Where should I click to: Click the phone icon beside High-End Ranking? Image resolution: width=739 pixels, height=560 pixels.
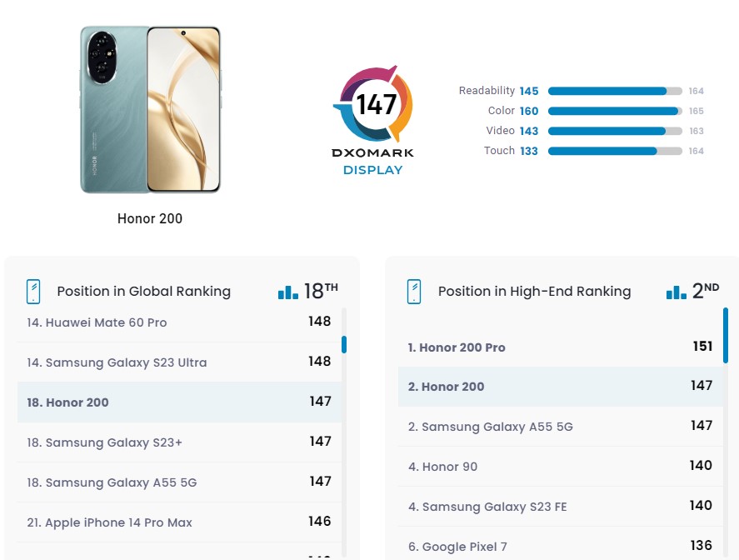(414, 292)
